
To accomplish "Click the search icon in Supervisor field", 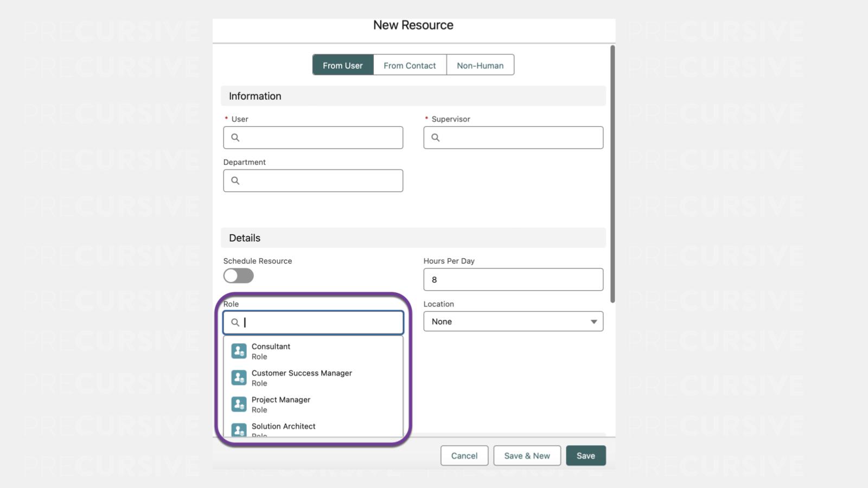I will (x=436, y=138).
